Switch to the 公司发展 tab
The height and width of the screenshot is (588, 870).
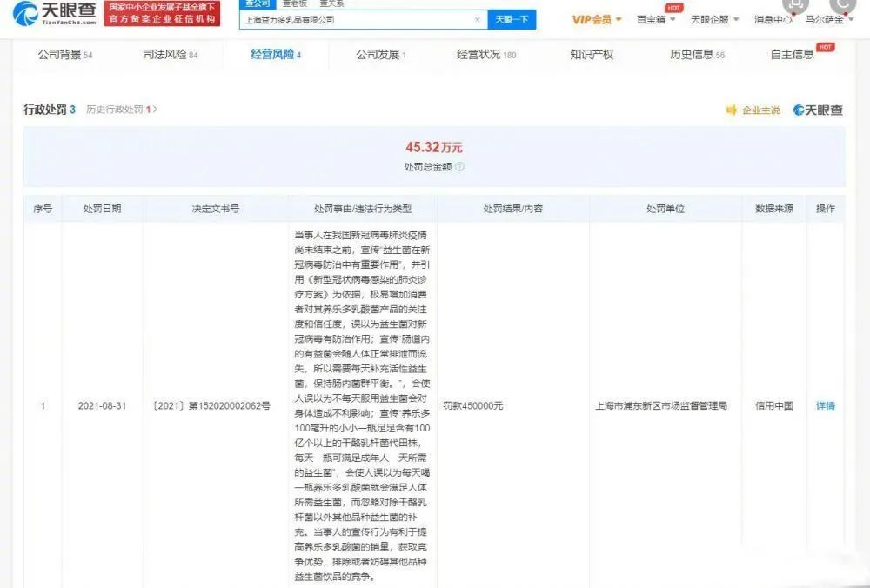381,54
